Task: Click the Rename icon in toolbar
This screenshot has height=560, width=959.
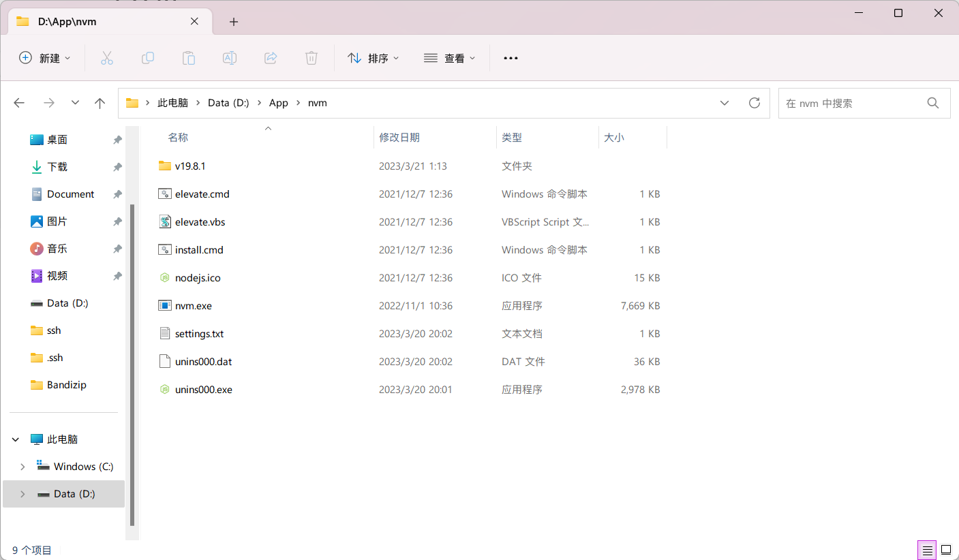Action: click(x=230, y=58)
